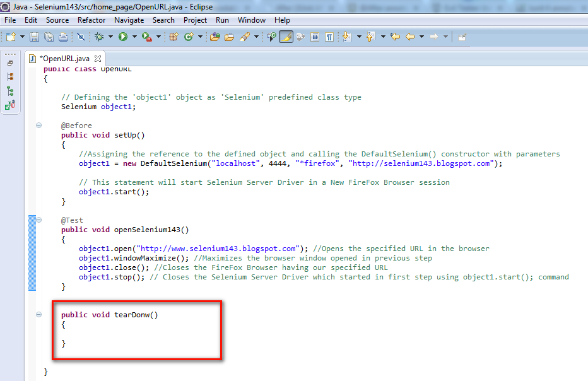
Task: Open the JUnit view from the left sidebar
Action: [10, 105]
